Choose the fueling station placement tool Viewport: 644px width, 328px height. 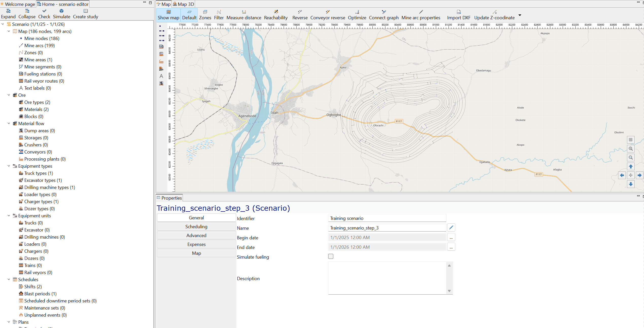[161, 47]
